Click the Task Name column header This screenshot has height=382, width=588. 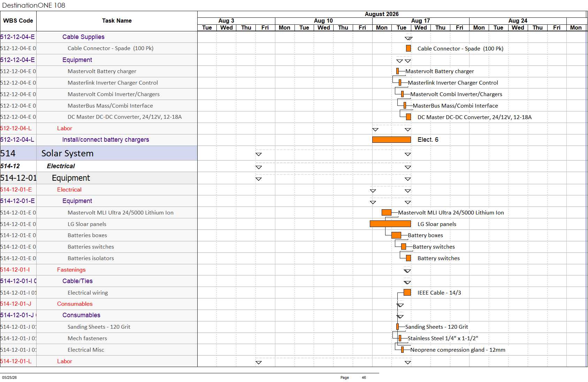coord(117,21)
